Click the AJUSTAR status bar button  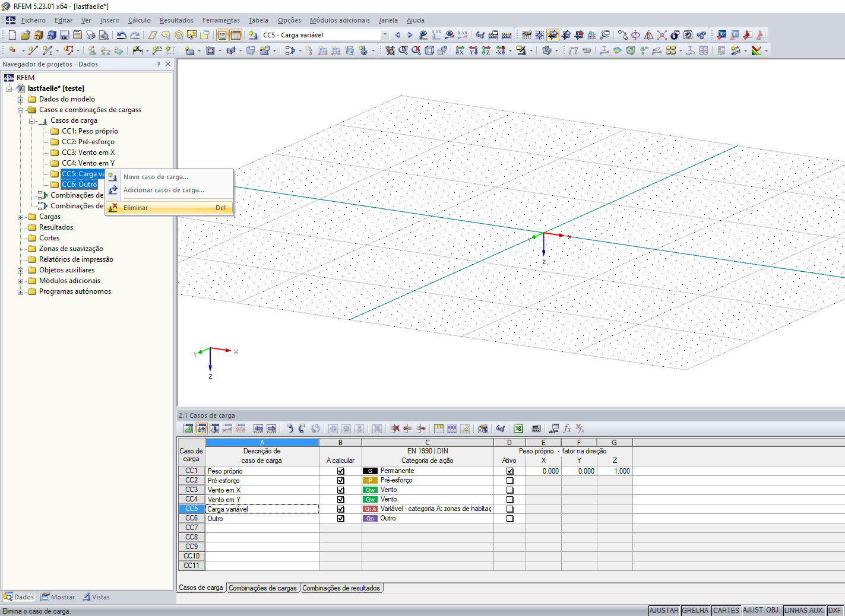click(663, 610)
